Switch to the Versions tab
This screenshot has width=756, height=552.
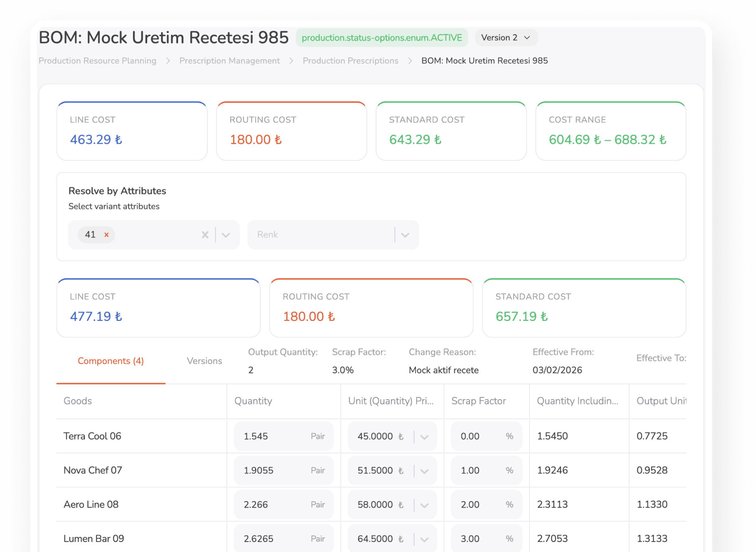pyautogui.click(x=204, y=361)
